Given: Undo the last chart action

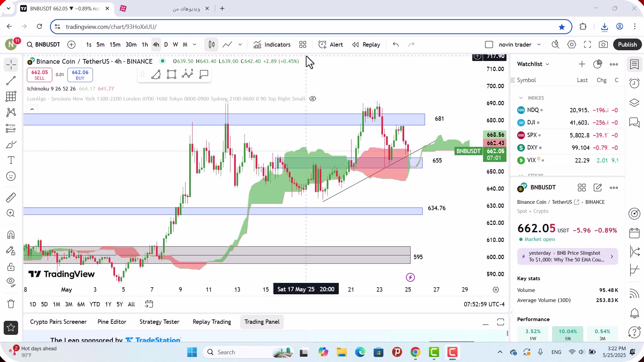Looking at the screenshot, I should coord(396,45).
